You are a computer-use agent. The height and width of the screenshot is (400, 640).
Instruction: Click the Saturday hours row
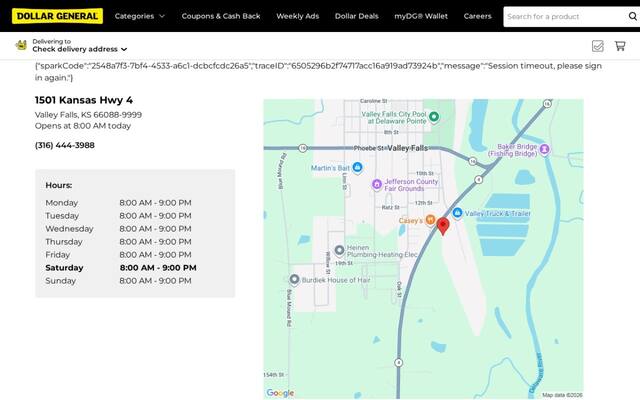(x=121, y=268)
